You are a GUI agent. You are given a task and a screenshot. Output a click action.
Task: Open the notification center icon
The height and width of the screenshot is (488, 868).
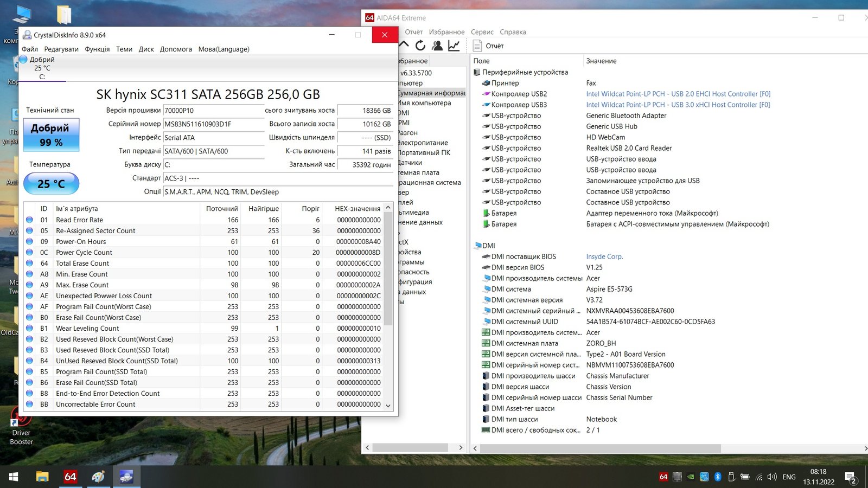click(851, 477)
